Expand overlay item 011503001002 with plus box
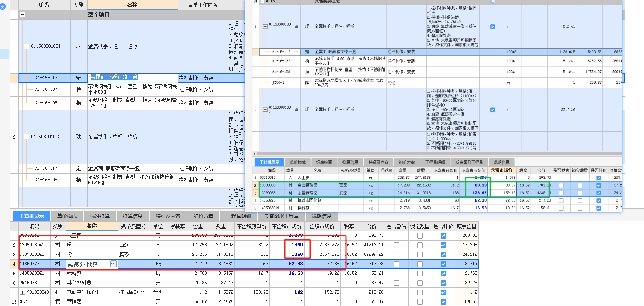The width and height of the screenshot is (644, 306). point(265,110)
